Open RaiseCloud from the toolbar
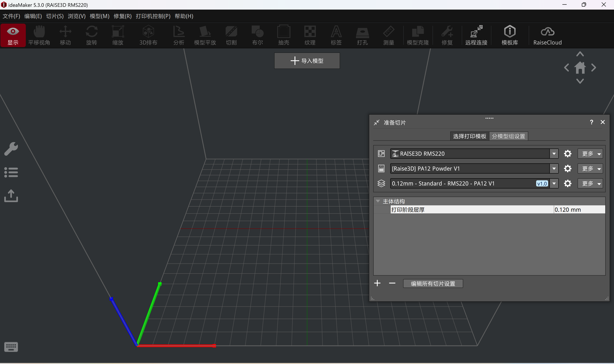The width and height of the screenshot is (614, 364). 547,35
